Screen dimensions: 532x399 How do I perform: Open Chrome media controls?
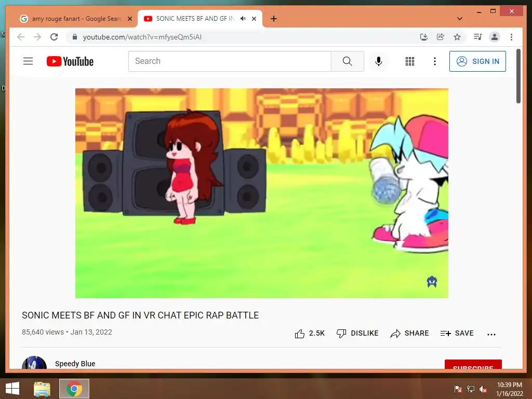(478, 37)
